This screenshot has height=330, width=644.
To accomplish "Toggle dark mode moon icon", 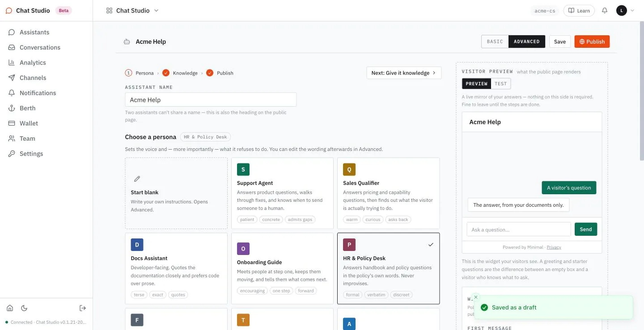I will click(x=24, y=308).
